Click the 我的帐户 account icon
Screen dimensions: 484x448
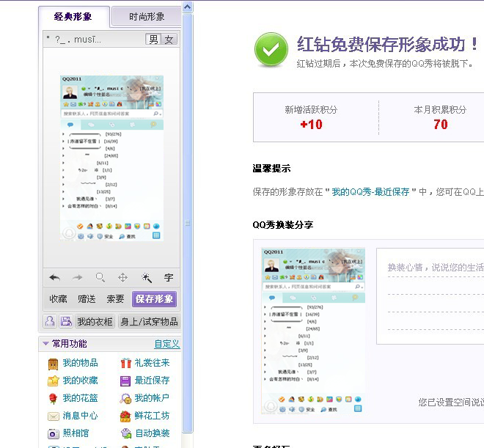point(125,399)
